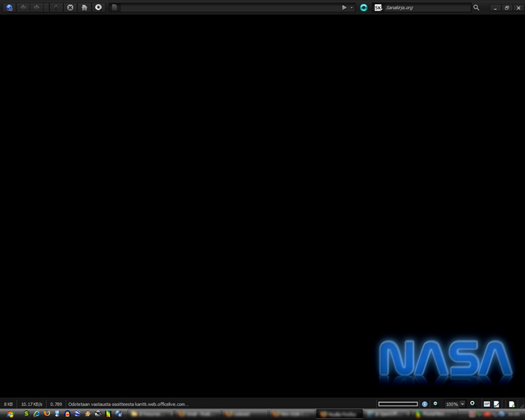Switch to the folder window taskbar button

click(151, 414)
